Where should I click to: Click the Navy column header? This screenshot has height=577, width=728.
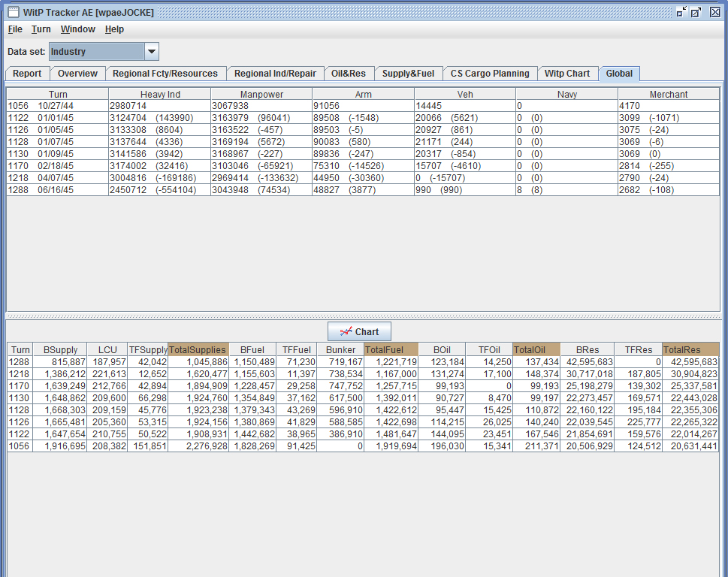(567, 94)
